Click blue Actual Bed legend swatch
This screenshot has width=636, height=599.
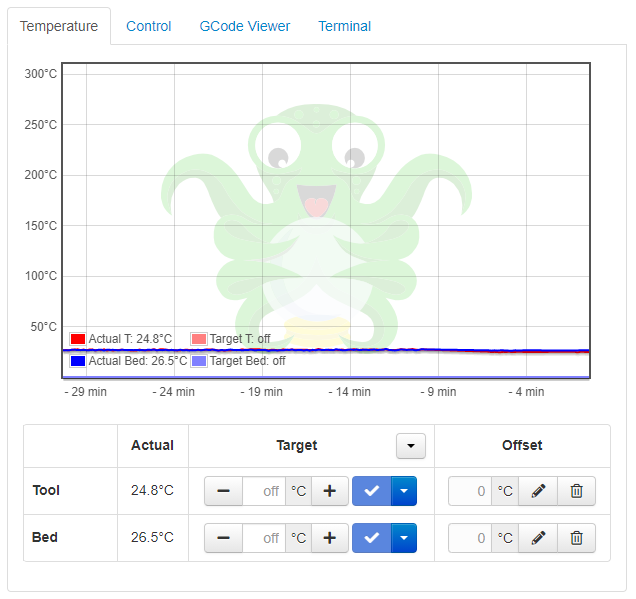tap(77, 361)
